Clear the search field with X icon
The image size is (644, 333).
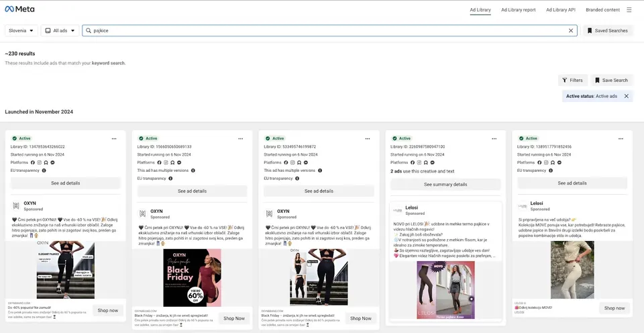tap(570, 30)
